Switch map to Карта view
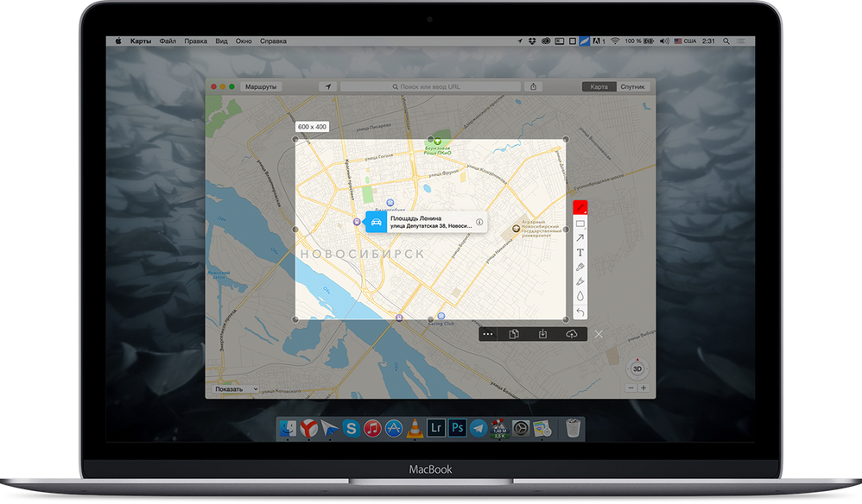 point(599,87)
